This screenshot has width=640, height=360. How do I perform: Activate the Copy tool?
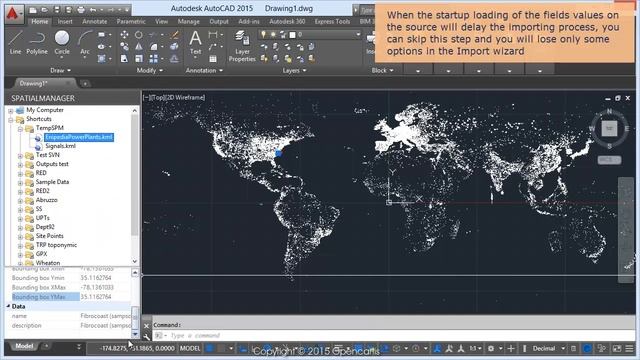coord(124,47)
